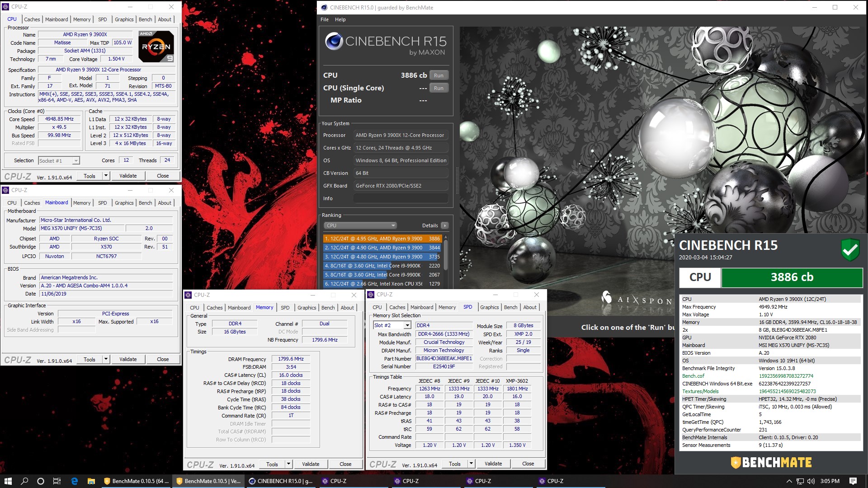This screenshot has height=488, width=868.
Task: Select Xeon CPU 1279 ranking row
Action: tap(382, 284)
